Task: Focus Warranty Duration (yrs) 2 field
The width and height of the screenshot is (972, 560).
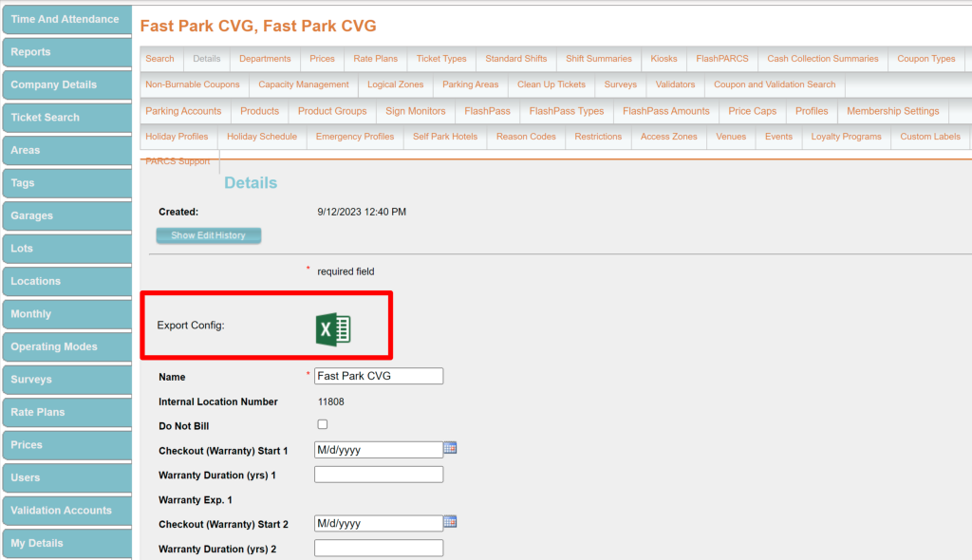Action: (x=379, y=549)
